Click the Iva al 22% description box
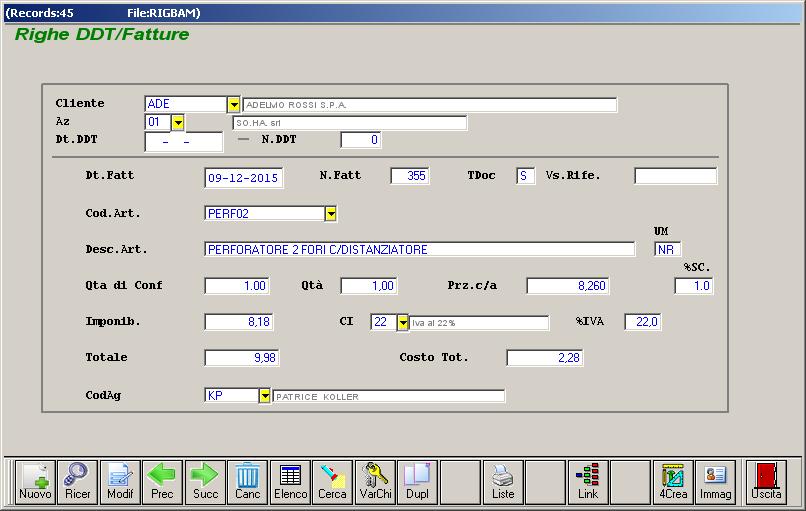The image size is (806, 511). [x=479, y=323]
